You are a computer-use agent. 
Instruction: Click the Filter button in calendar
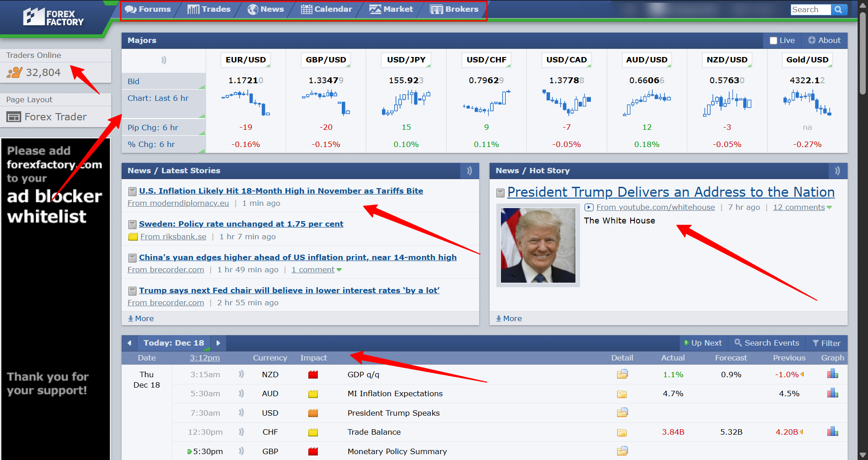pyautogui.click(x=826, y=343)
